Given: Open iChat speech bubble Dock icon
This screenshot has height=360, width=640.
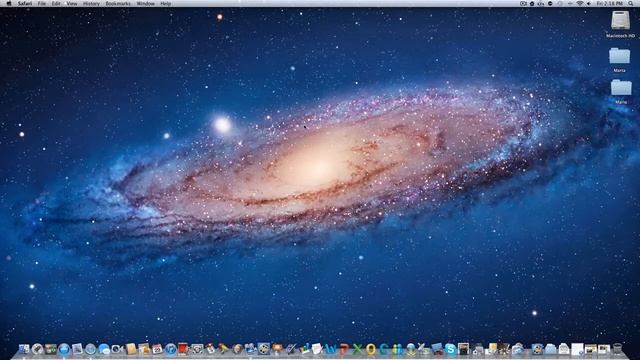Looking at the screenshot, I should [104, 349].
